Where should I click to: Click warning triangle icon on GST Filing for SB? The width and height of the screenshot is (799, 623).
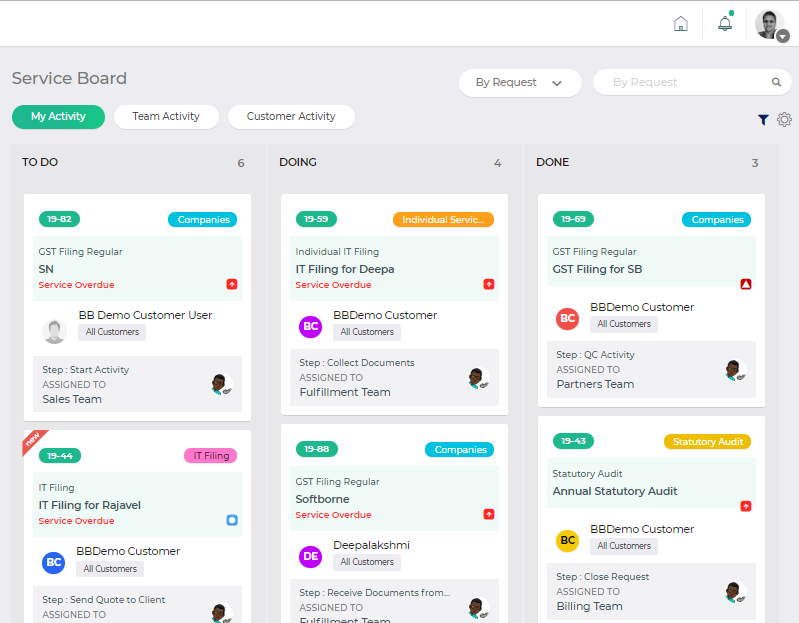pyautogui.click(x=745, y=284)
